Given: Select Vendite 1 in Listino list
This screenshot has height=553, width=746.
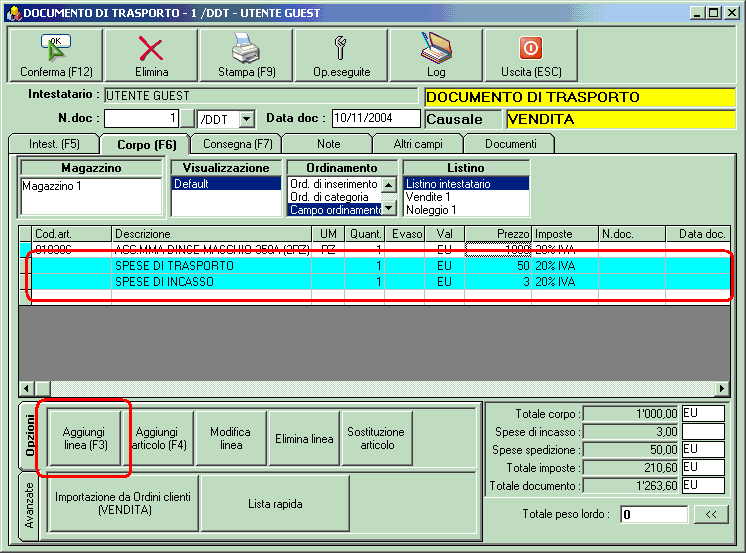Looking at the screenshot, I should [430, 197].
